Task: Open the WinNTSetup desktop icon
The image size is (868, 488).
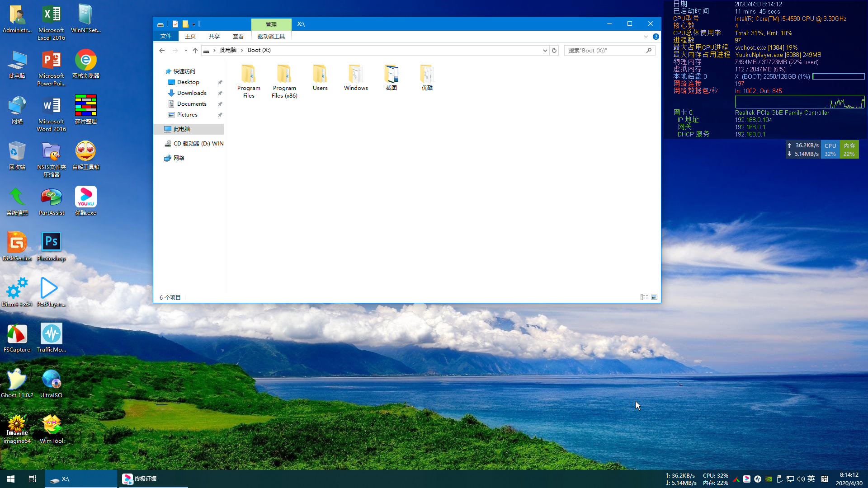Action: (x=85, y=19)
